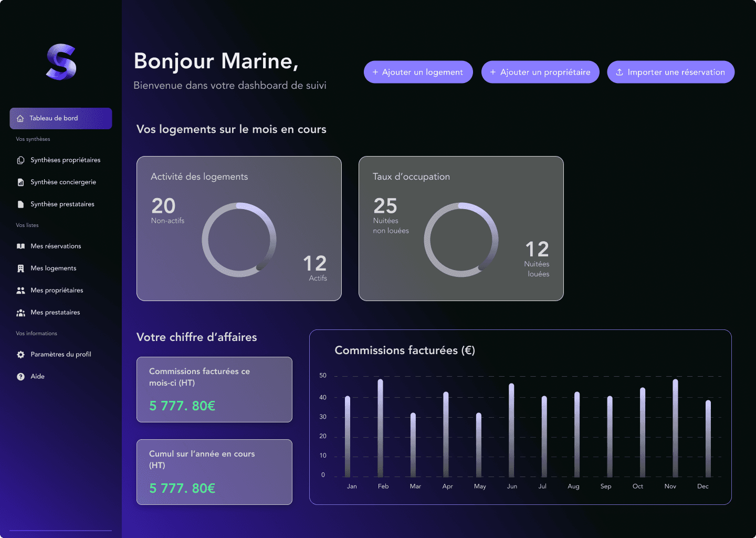Click the Paramètres du profil gear icon

20,355
